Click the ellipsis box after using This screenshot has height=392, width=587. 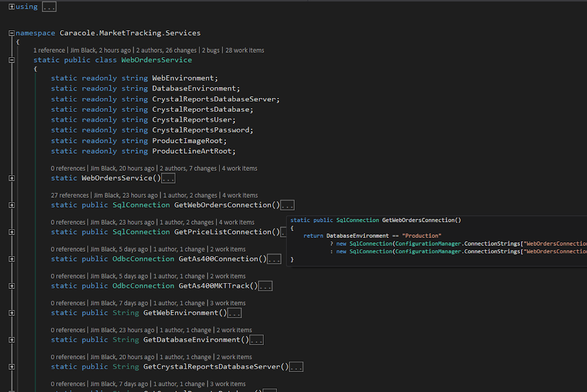49,7
